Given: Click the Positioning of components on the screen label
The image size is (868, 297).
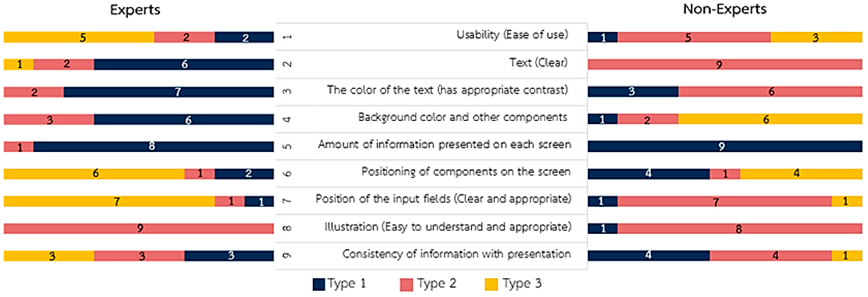Looking at the screenshot, I should point(466,171).
